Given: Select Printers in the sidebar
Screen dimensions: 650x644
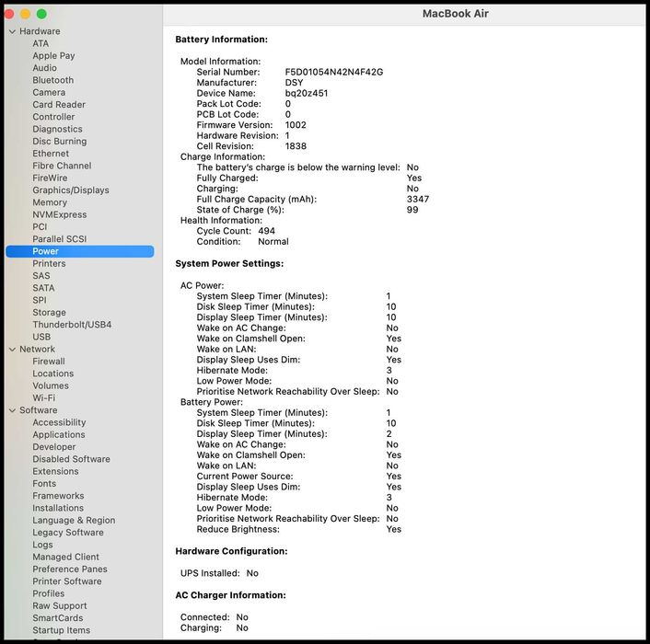Looking at the screenshot, I should point(49,264).
